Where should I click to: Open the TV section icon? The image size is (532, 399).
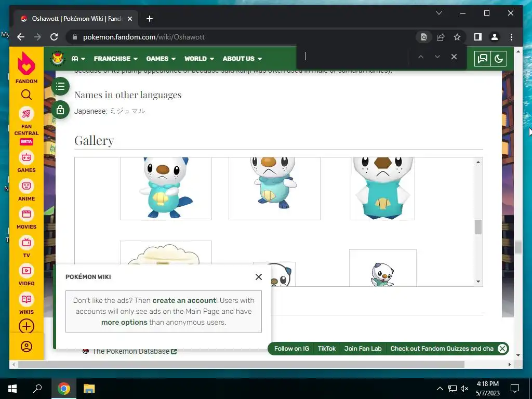pyautogui.click(x=26, y=247)
